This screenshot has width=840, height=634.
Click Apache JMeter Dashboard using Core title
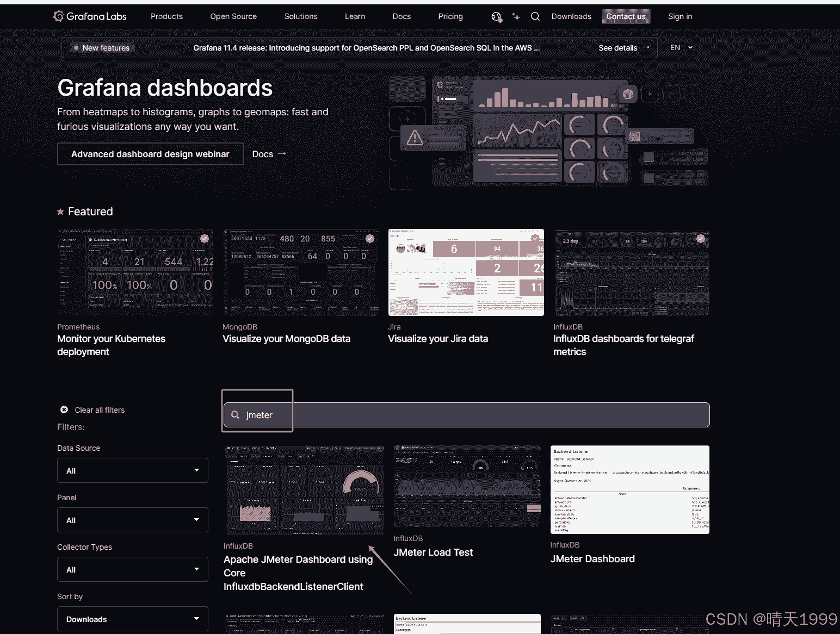[298, 573]
